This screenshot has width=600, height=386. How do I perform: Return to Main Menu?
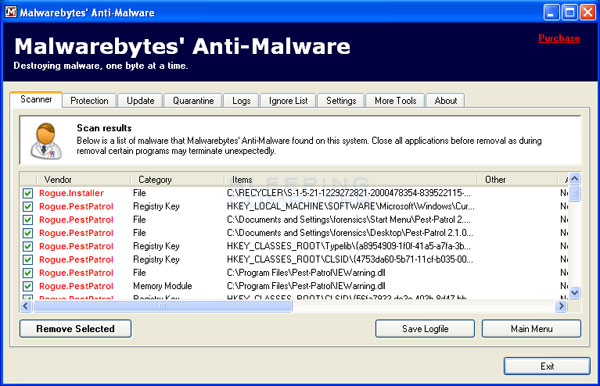pos(532,329)
